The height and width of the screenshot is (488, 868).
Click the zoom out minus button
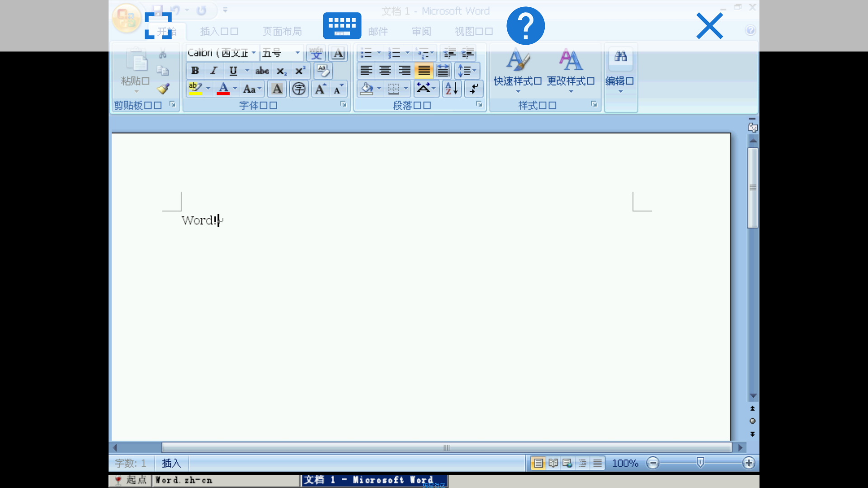[653, 463]
